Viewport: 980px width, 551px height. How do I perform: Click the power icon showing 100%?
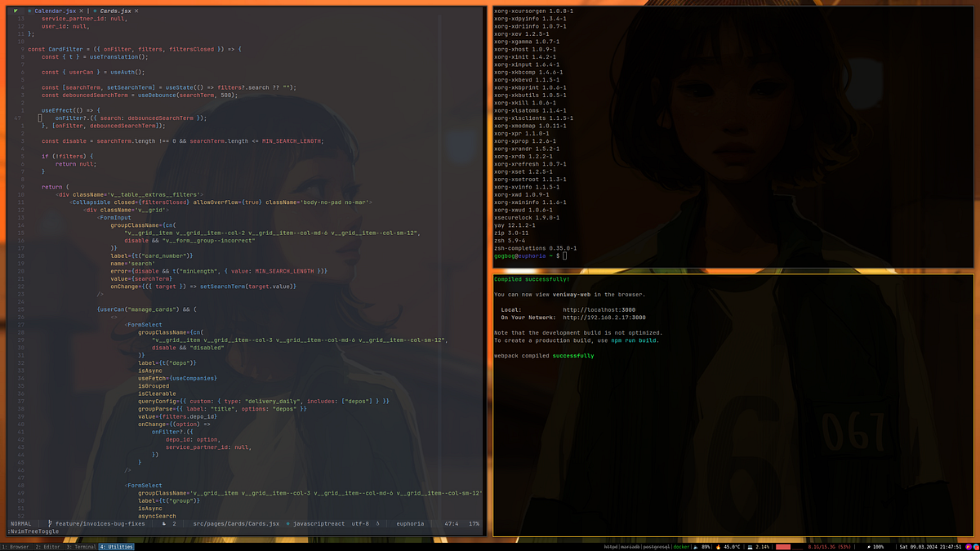(x=870, y=545)
